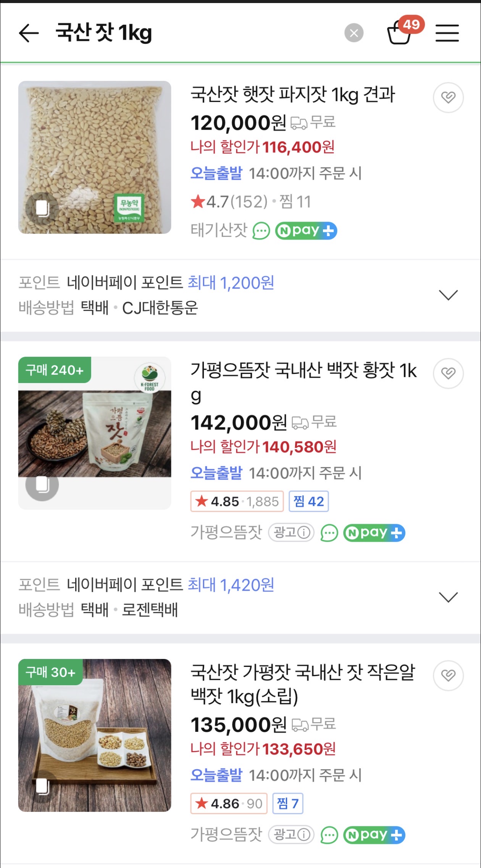Toggle wishlist heart for 국산잣 햇잣 파지잣
This screenshot has width=481, height=868.
pos(448,98)
